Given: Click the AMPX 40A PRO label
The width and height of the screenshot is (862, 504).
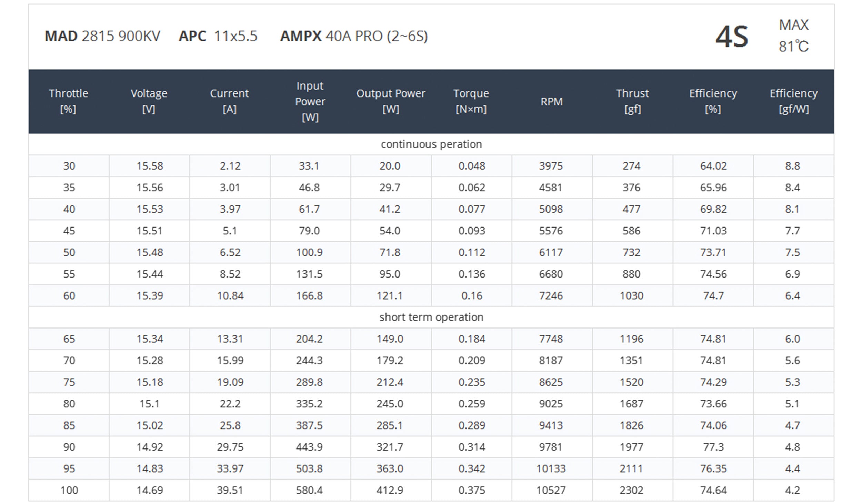Looking at the screenshot, I should [x=354, y=36].
